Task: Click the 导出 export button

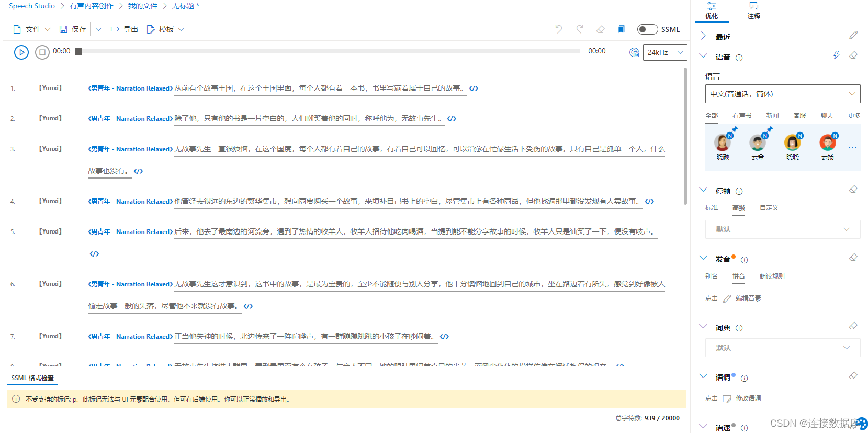Action: 125,29
